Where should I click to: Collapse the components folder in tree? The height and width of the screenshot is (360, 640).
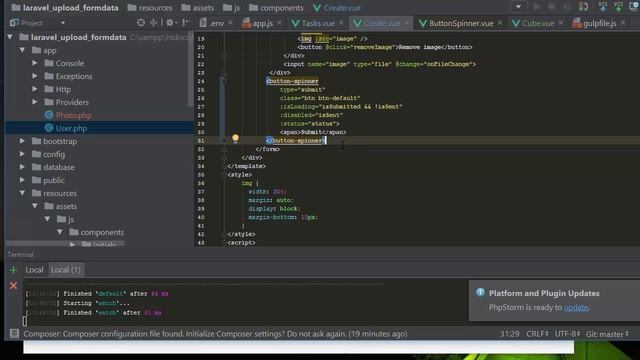click(60, 232)
